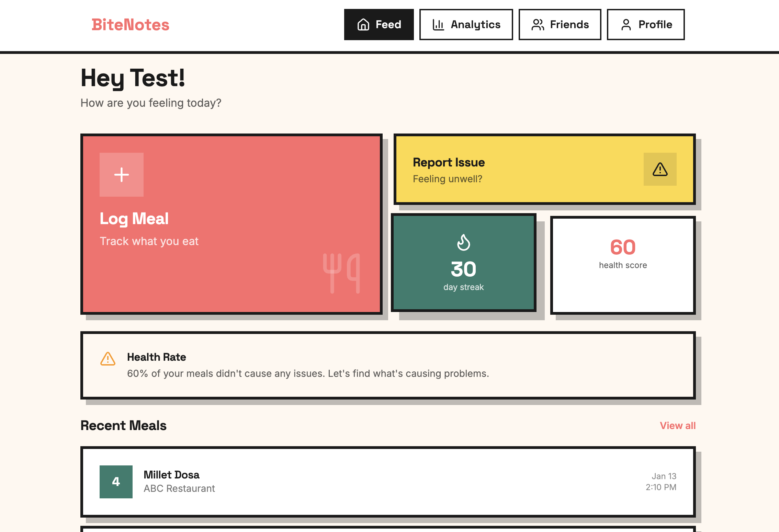779x532 pixels.
Task: Click the people icon beside Friends
Action: tap(538, 25)
